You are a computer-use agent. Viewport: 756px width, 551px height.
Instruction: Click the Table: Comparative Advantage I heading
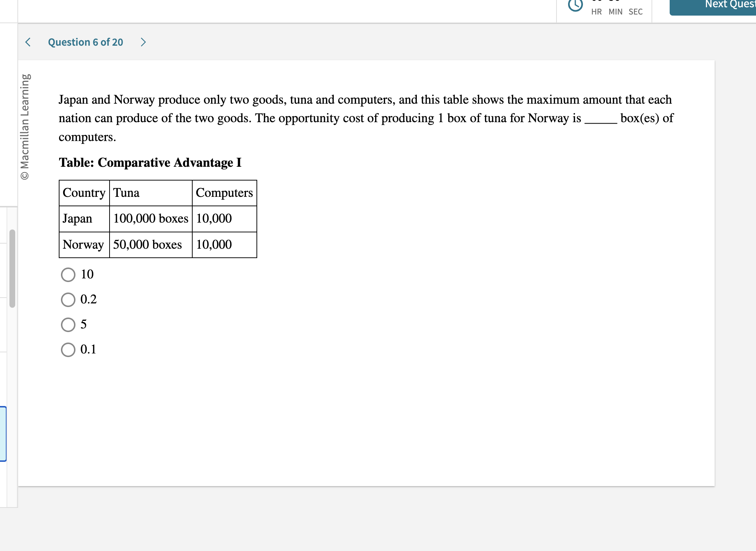(150, 162)
